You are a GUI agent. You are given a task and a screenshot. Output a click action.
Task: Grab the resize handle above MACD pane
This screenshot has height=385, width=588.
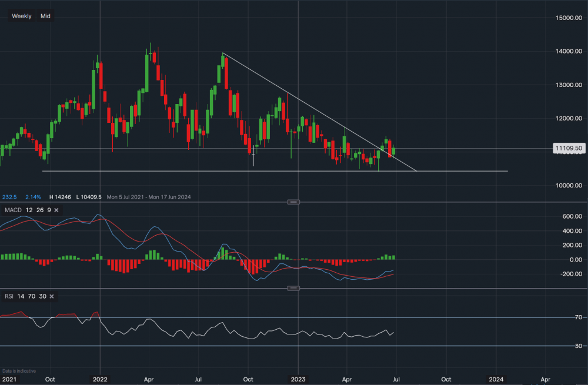coord(293,202)
